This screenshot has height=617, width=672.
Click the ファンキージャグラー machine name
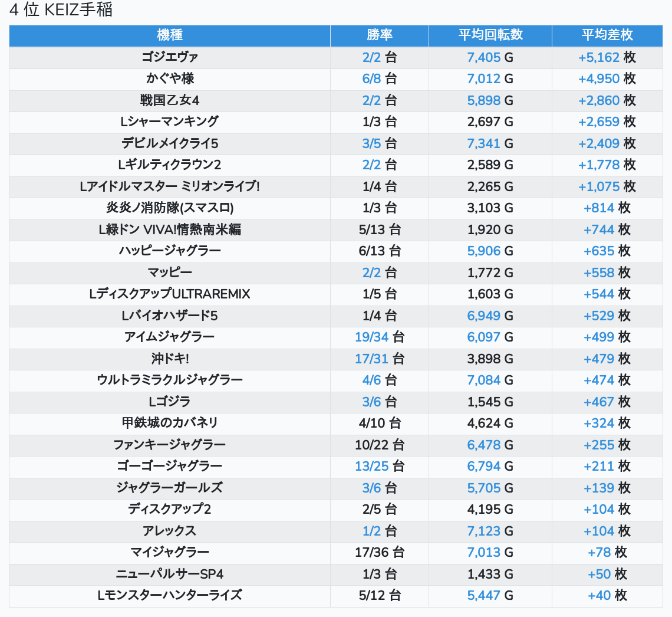[170, 445]
